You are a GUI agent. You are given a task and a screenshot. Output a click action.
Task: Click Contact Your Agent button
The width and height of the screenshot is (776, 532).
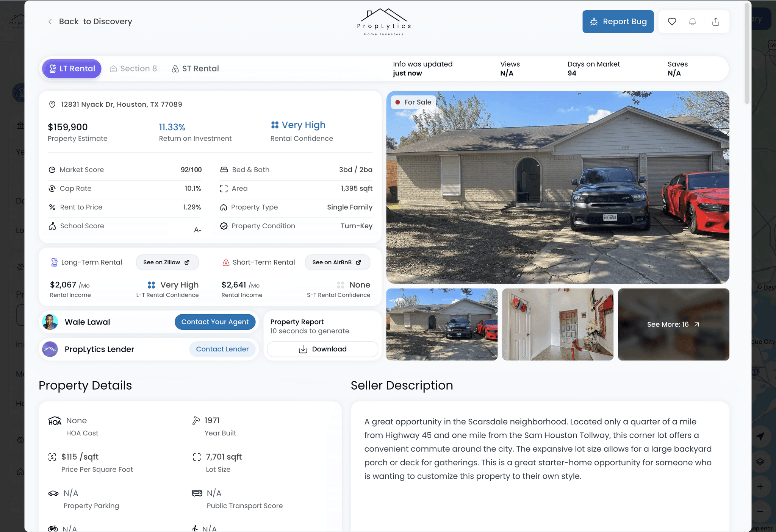[215, 322]
